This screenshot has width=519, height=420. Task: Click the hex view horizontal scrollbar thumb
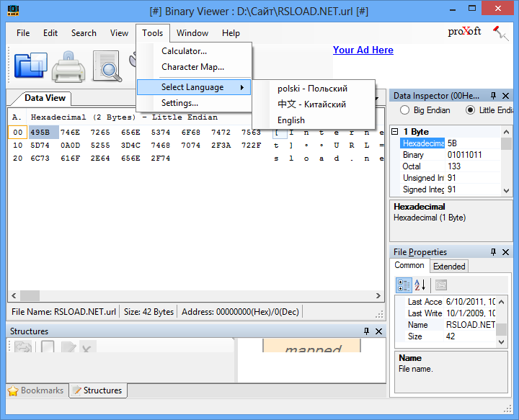pyautogui.click(x=30, y=295)
